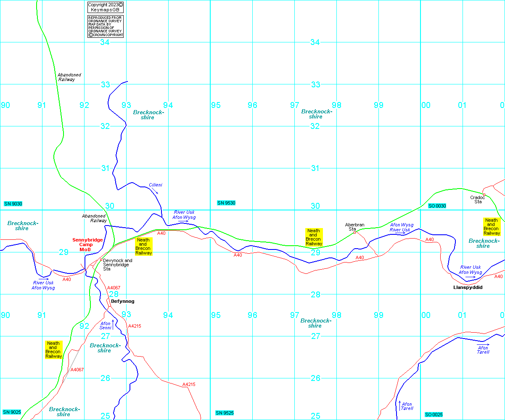Select the SN 9025 tile reference
This screenshot has height=420, width=505.
pyautogui.click(x=12, y=412)
